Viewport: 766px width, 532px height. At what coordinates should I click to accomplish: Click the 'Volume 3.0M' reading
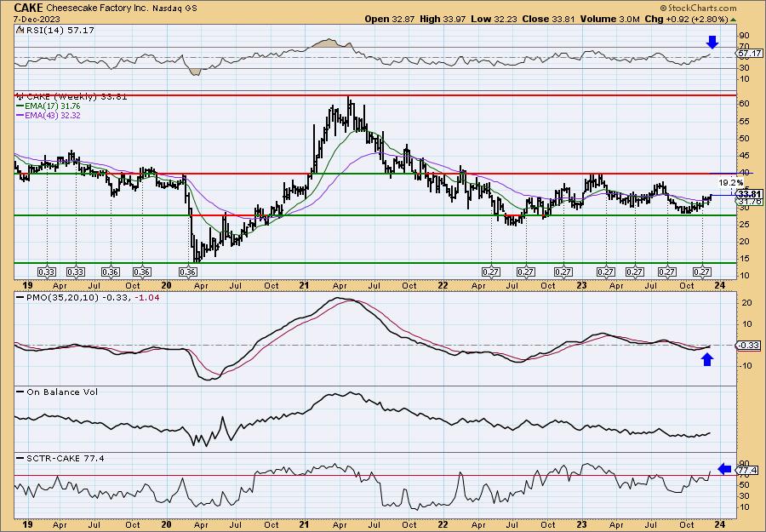(x=609, y=19)
